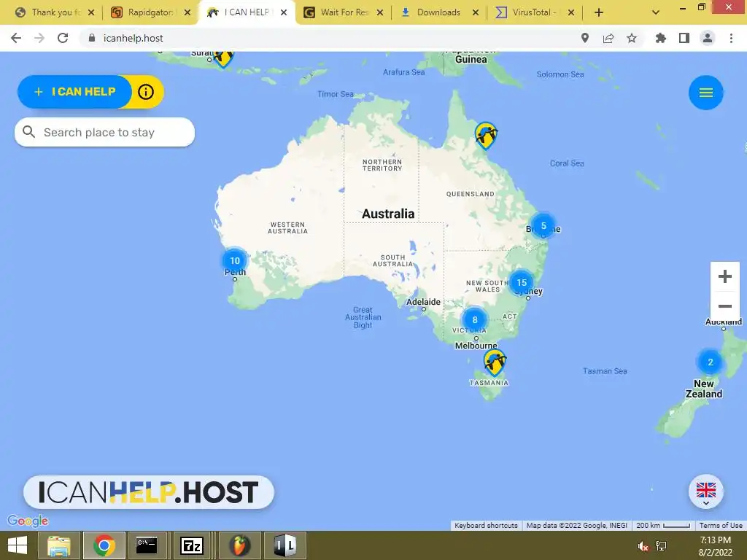This screenshot has width=747, height=560.
Task: Click the muted volume tray icon
Action: tap(643, 546)
